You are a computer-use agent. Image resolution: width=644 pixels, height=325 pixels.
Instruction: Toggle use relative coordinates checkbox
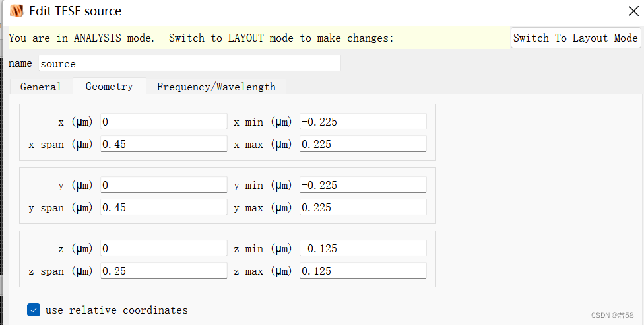34,310
